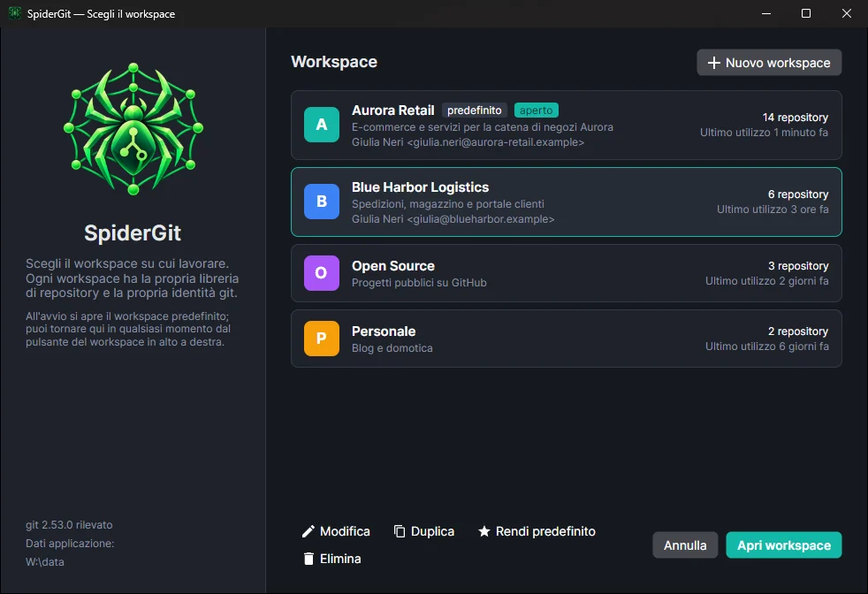Select the Personale workspace name
The width and height of the screenshot is (868, 594).
(x=384, y=331)
